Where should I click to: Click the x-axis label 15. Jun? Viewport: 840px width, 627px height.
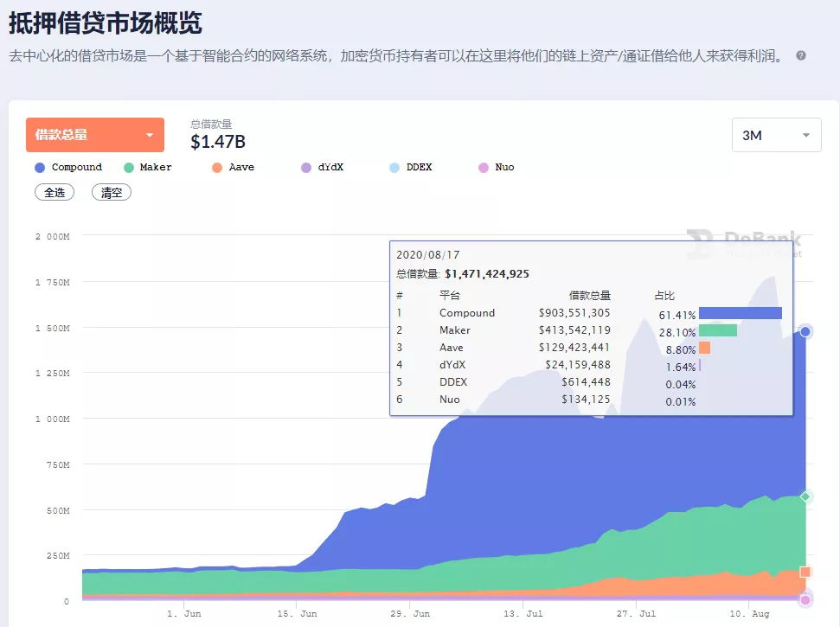tap(297, 614)
